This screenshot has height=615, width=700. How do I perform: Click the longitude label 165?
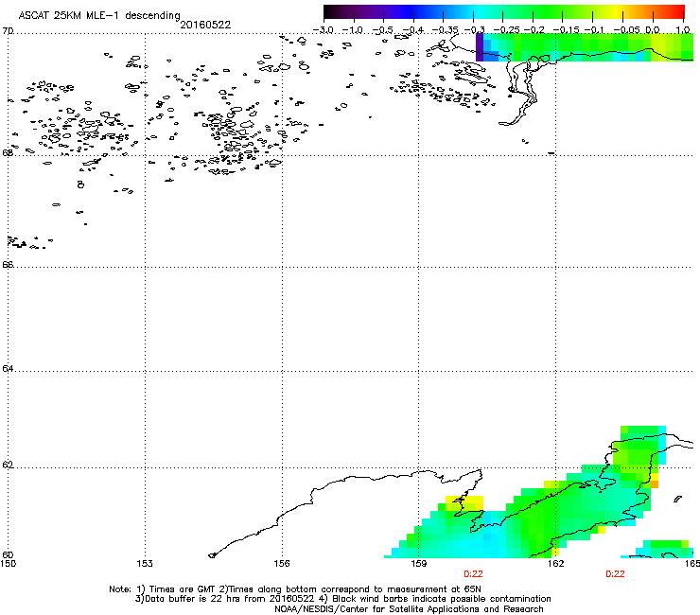pyautogui.click(x=692, y=564)
